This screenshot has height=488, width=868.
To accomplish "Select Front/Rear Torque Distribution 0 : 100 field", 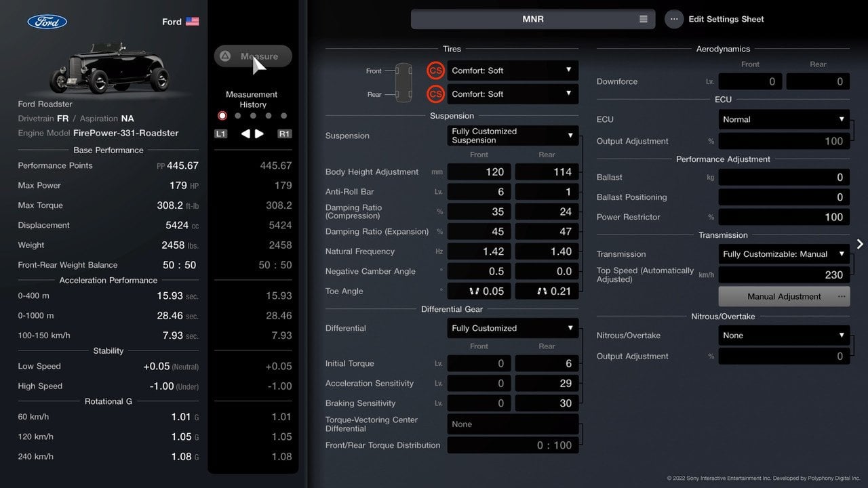I will [x=513, y=445].
